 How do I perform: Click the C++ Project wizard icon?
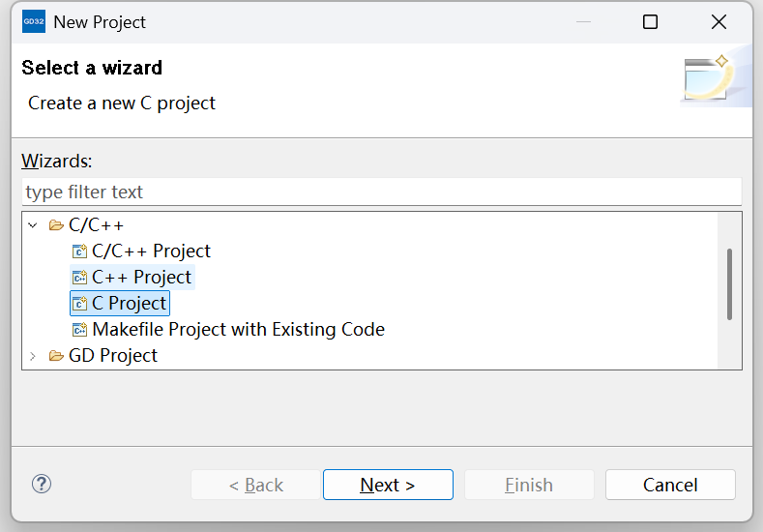[79, 278]
